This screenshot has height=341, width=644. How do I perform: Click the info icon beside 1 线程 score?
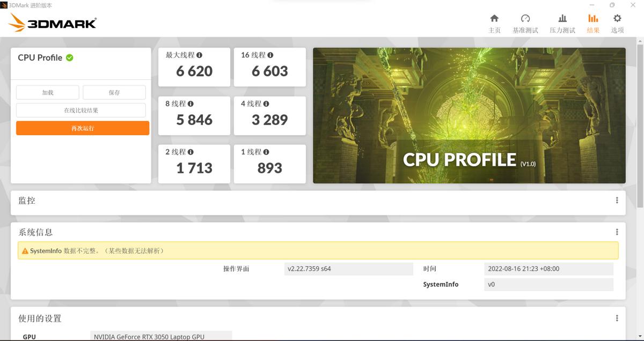click(265, 151)
